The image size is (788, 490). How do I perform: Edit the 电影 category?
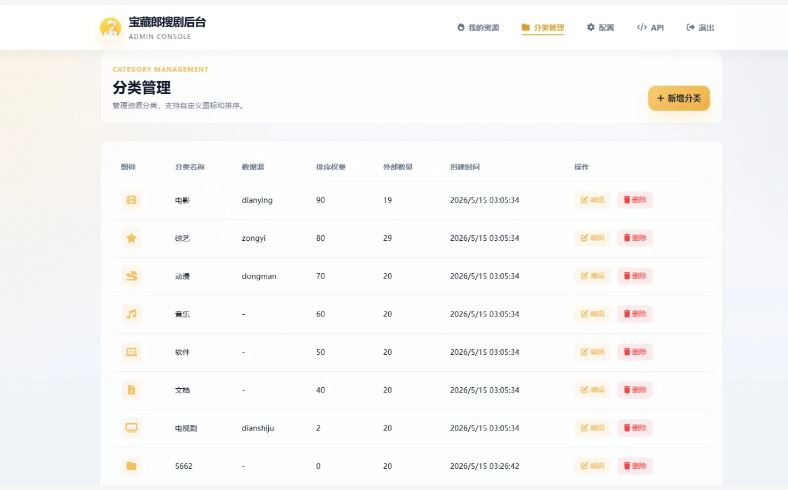(592, 200)
